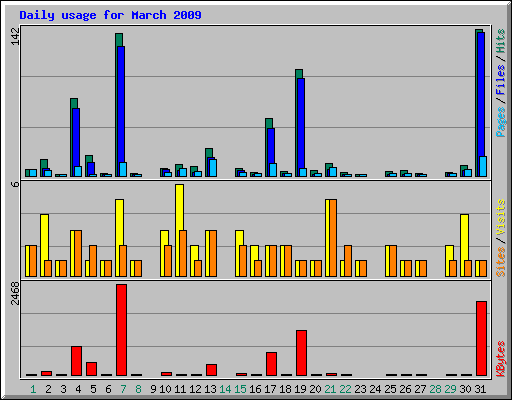Select the Files legend label
Image resolution: width=512 pixels, height=400 pixels.
pos(500,80)
